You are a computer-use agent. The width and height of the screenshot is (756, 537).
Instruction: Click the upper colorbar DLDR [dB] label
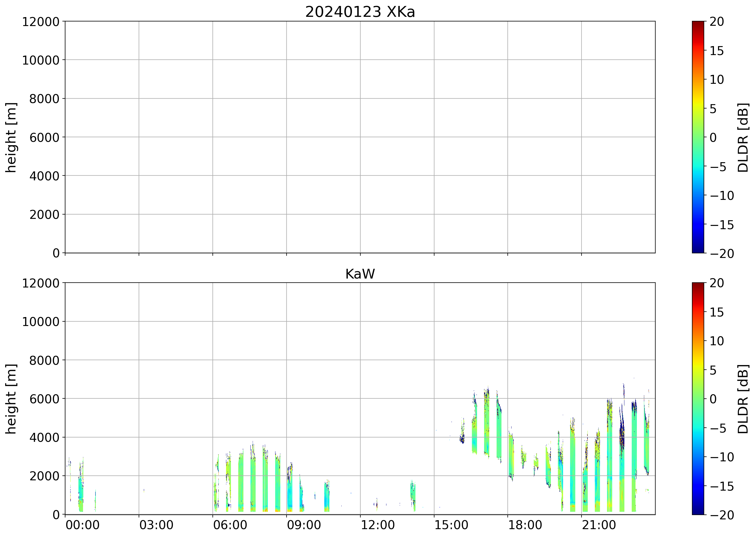(x=743, y=137)
